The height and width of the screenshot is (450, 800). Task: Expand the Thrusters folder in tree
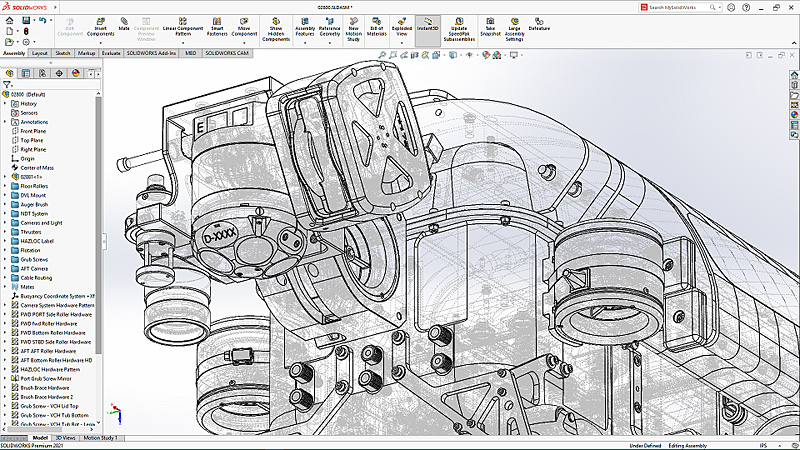[x=5, y=231]
